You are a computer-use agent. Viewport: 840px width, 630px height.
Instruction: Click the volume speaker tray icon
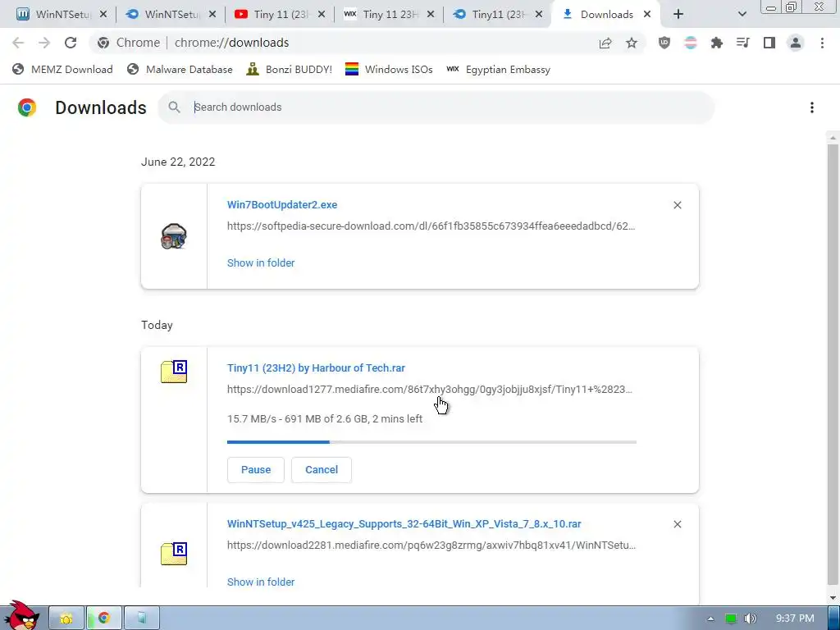(750, 619)
